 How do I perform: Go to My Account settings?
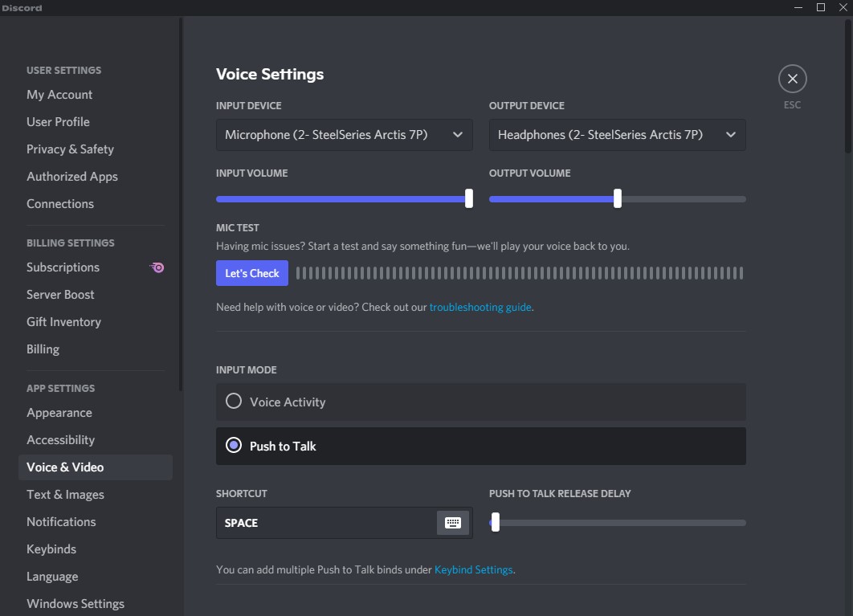59,94
